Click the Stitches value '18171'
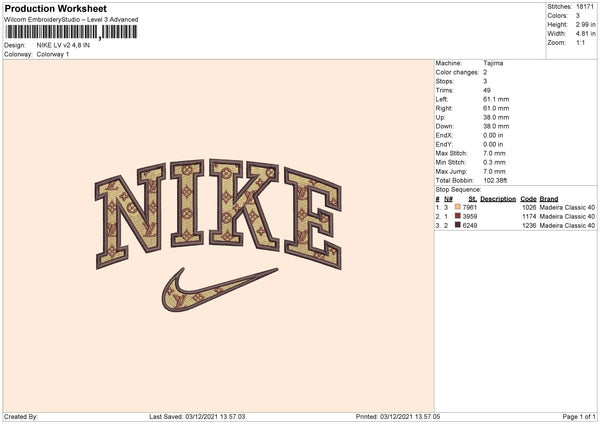 [585, 7]
